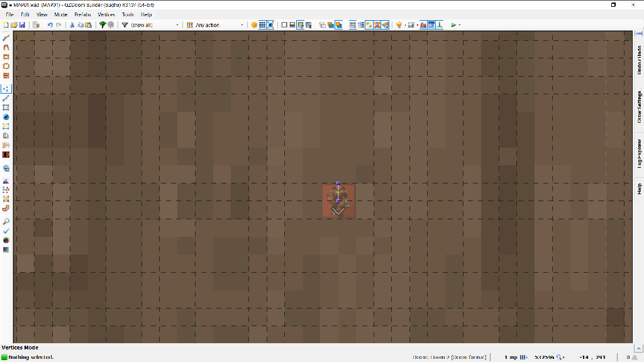Image resolution: width=644 pixels, height=362 pixels.
Task: Click the merge geometry blue-orange icon
Action: (331, 25)
